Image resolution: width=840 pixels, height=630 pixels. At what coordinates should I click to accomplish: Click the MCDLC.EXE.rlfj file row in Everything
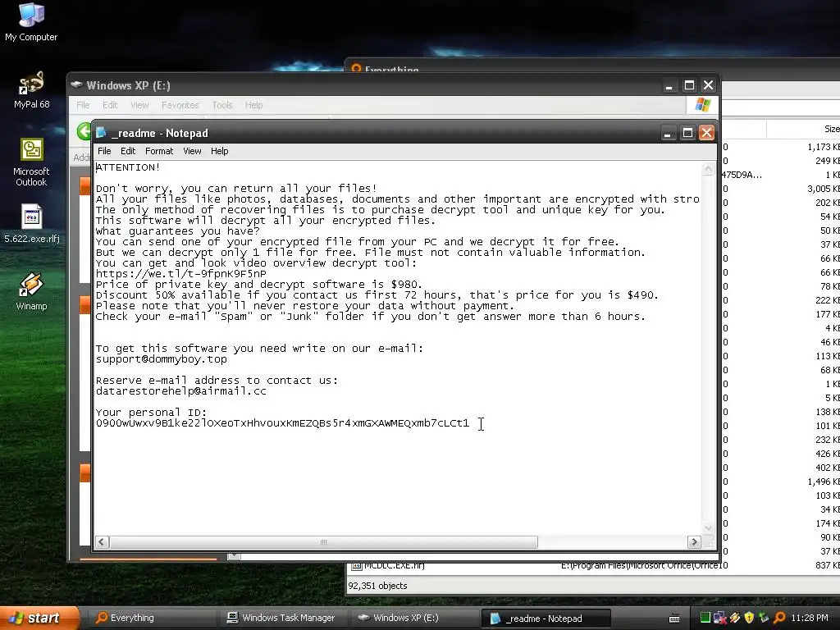click(x=594, y=566)
